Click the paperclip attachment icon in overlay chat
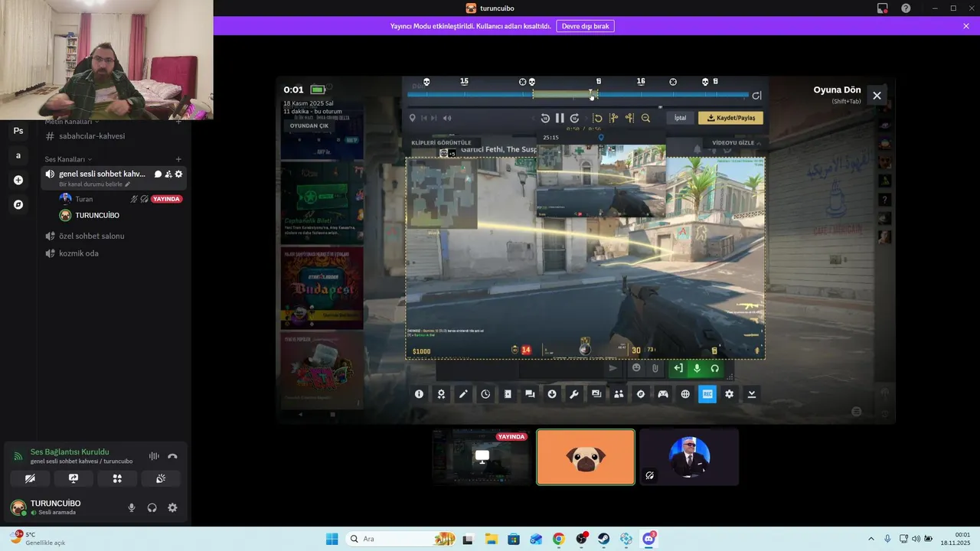 coord(655,368)
